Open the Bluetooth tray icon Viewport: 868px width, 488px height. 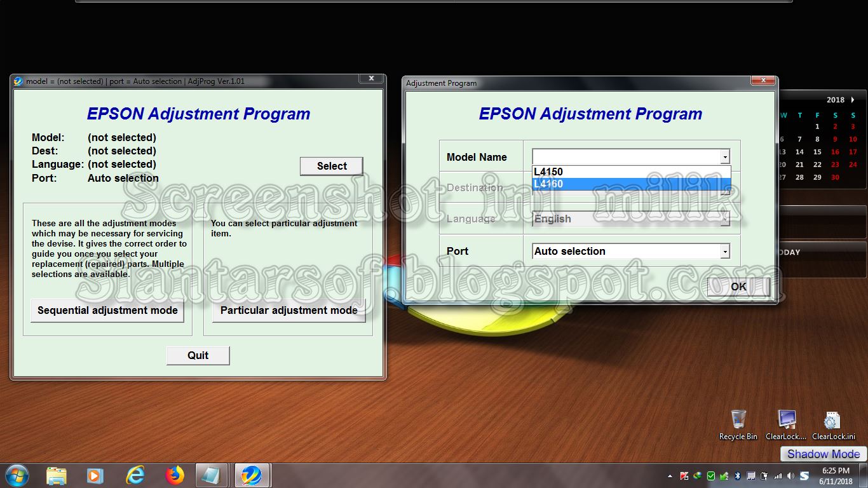coord(737,476)
